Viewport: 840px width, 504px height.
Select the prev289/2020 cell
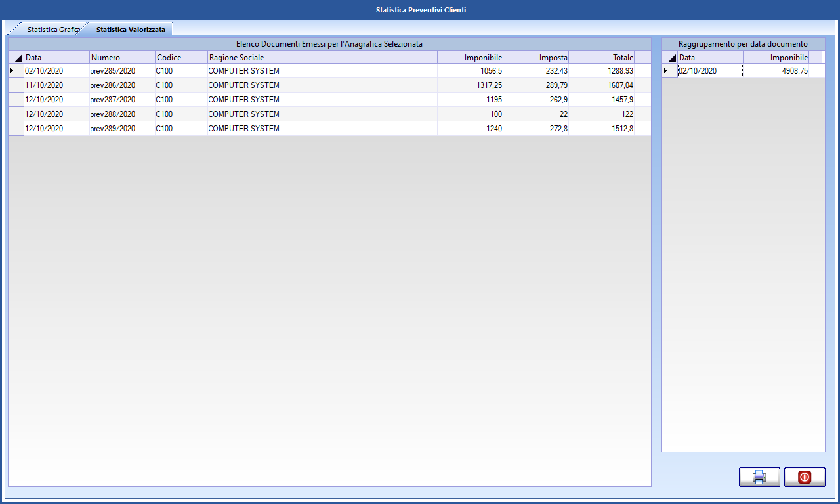123,129
